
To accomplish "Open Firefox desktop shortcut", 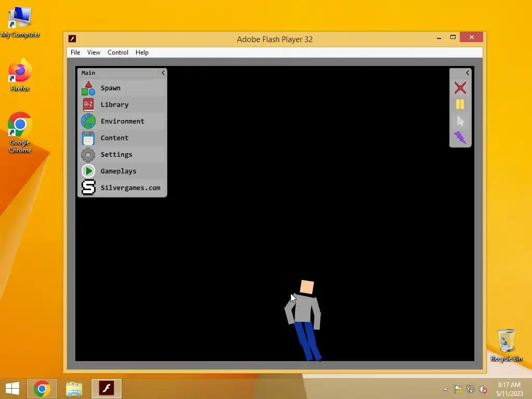I will 20,75.
